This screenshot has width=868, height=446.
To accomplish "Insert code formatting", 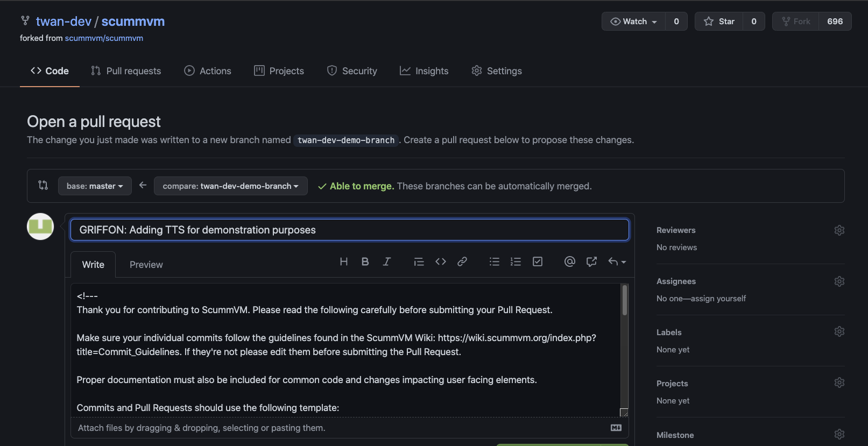I will [441, 261].
